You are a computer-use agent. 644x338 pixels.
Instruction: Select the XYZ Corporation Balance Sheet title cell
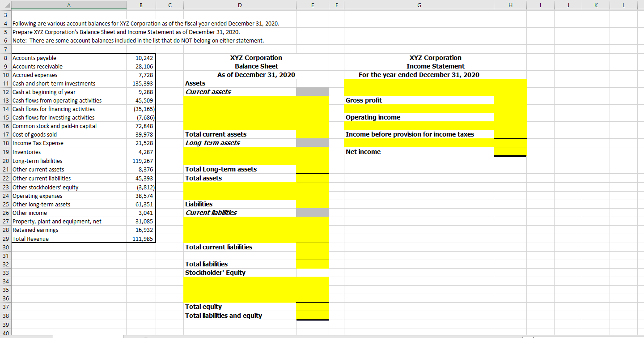click(256, 66)
